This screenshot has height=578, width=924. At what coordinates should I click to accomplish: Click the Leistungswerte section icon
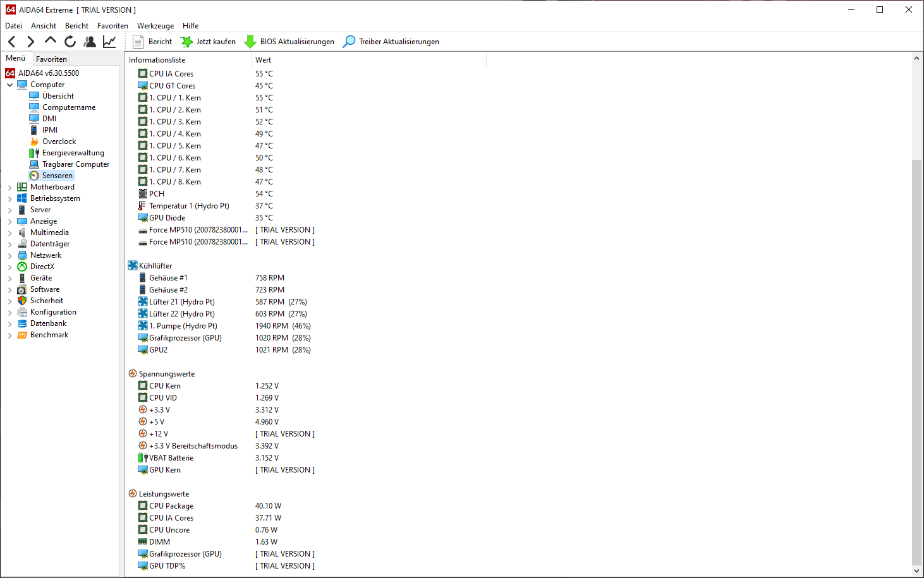(x=133, y=494)
